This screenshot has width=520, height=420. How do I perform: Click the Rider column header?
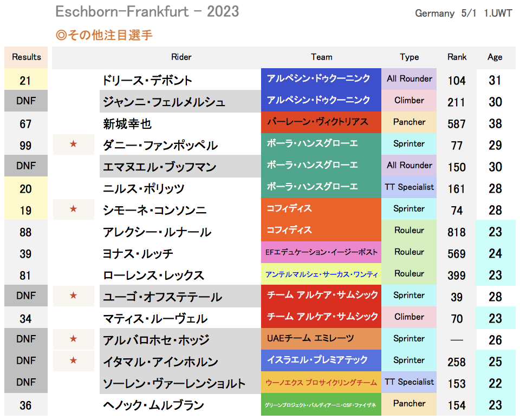pyautogui.click(x=181, y=57)
